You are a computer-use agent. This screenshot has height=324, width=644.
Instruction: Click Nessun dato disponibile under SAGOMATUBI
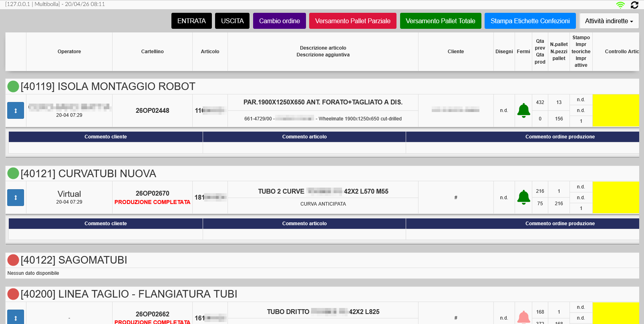tap(33, 273)
